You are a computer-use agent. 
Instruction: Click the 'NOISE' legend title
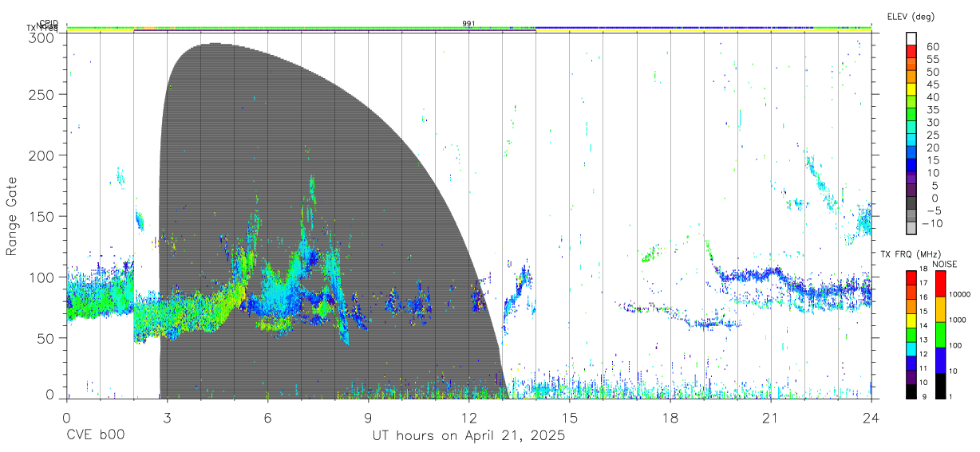pyautogui.click(x=945, y=264)
